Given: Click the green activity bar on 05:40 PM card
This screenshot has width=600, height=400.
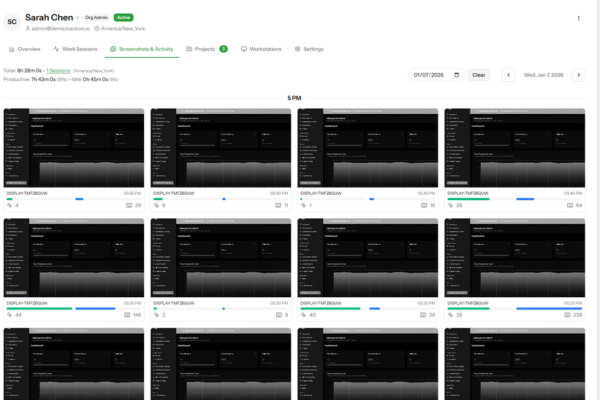Looking at the screenshot, I should coord(468,199).
